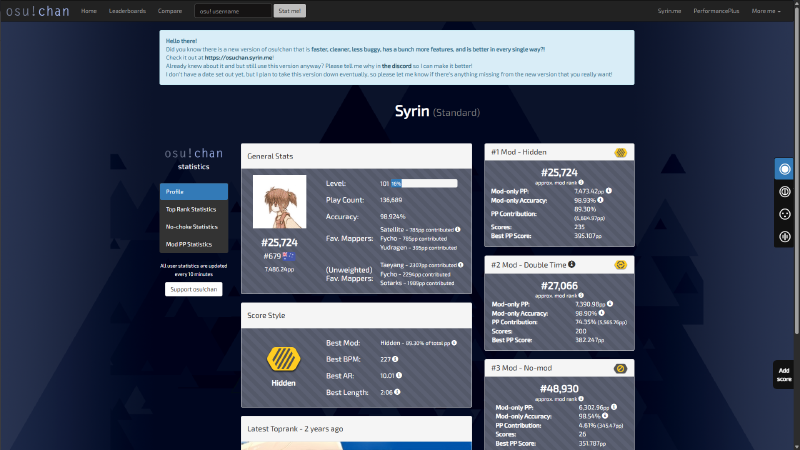800x450 pixels.
Task: Select Profile in statistics sidebar
Action: click(x=194, y=191)
